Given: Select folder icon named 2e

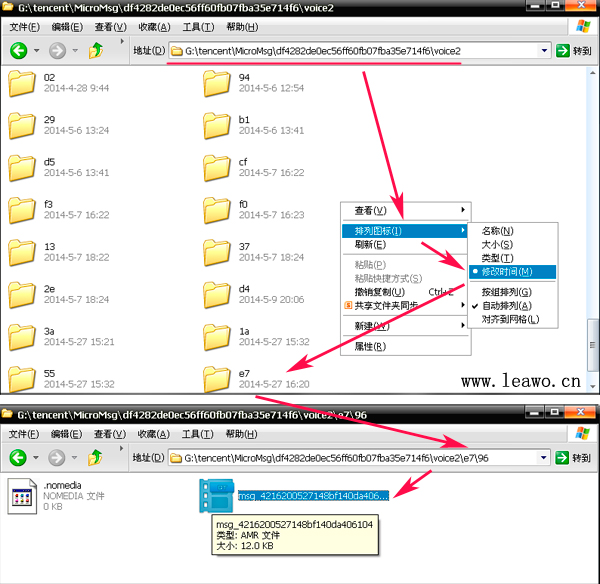Looking at the screenshot, I should [x=22, y=295].
